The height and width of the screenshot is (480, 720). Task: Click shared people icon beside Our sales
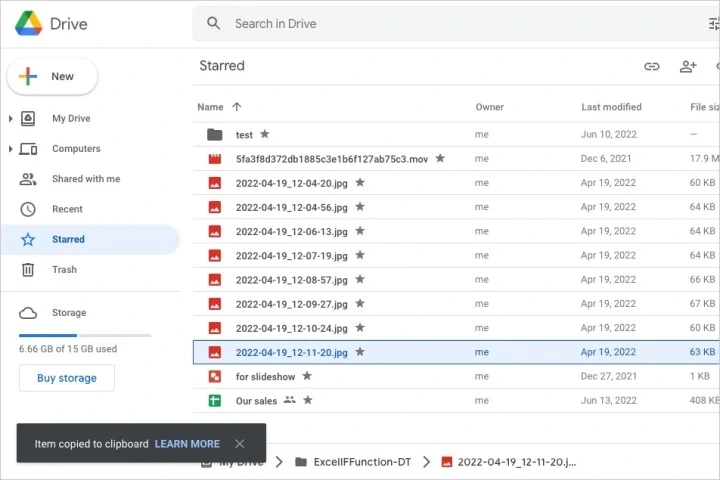[289, 400]
